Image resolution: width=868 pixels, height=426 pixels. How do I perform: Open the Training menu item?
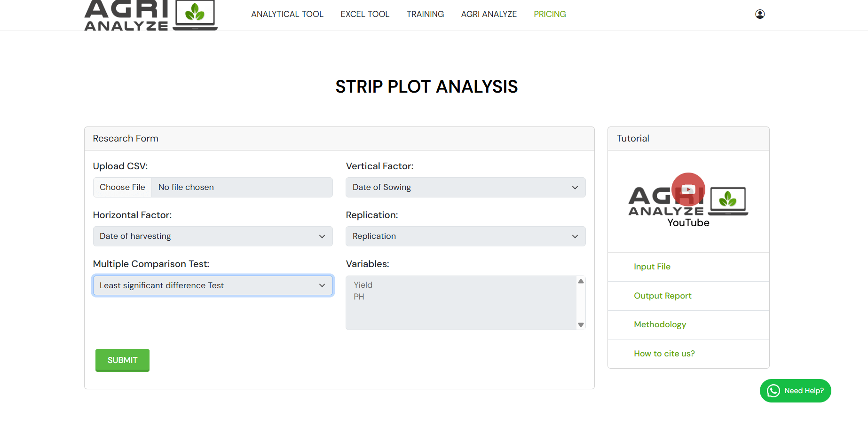425,14
